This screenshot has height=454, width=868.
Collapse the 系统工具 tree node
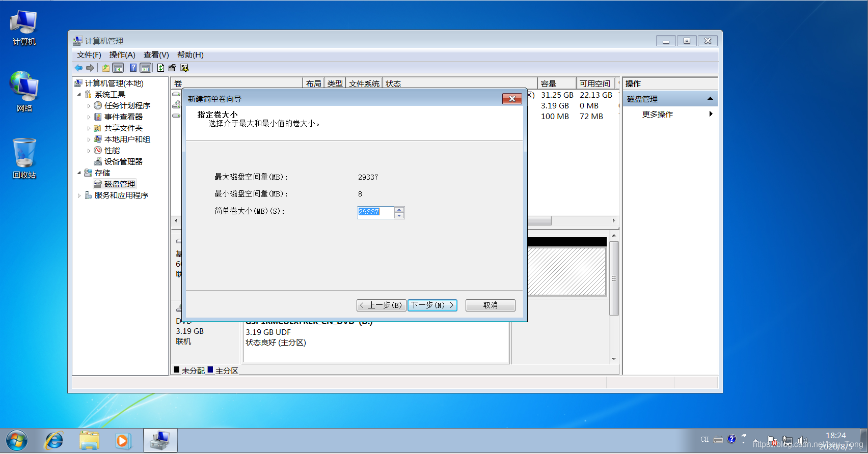[79, 95]
